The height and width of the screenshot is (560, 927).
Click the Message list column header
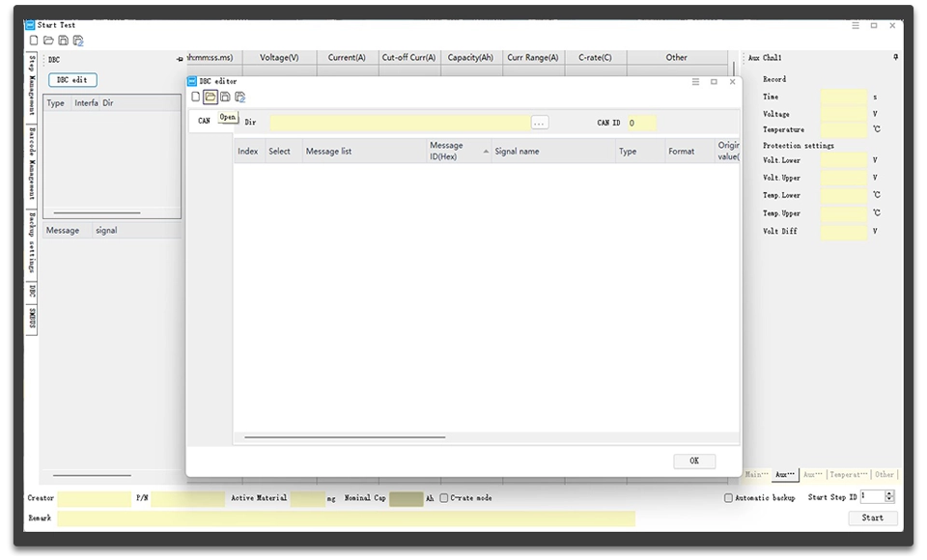[364, 151]
